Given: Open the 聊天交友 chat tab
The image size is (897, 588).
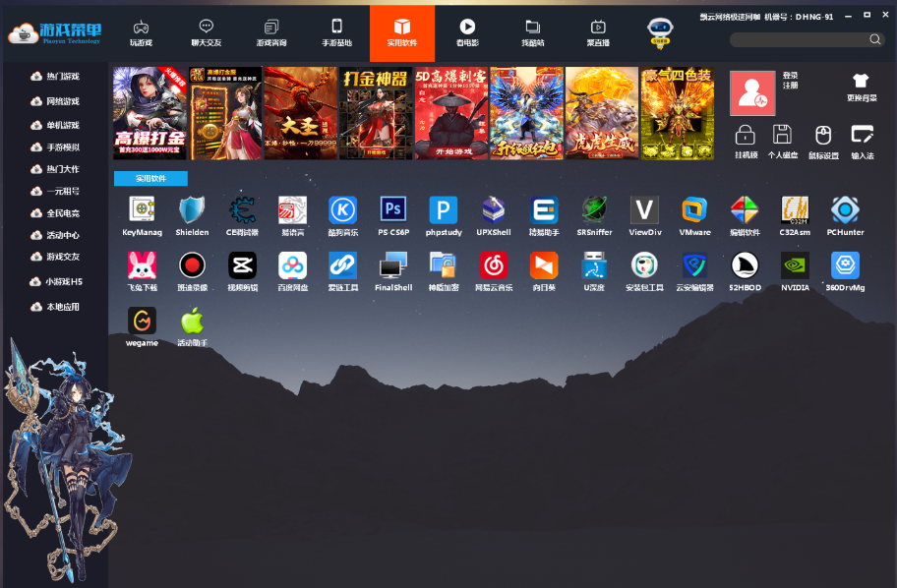Looking at the screenshot, I should point(206,33).
